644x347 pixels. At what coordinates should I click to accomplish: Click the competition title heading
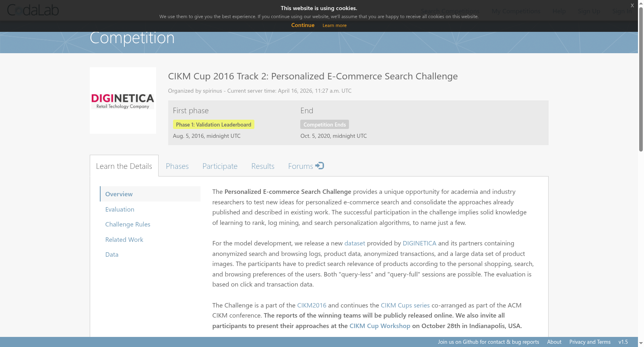pos(313,76)
